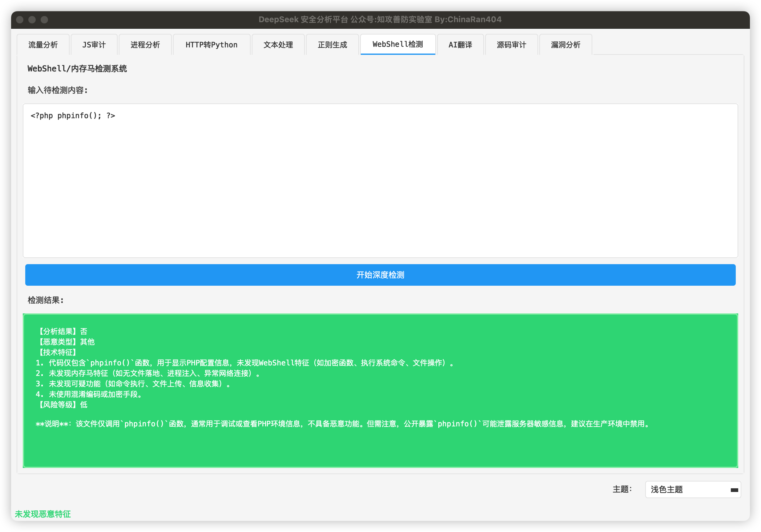The image size is (761, 532).
Task: Open the AI翻译 tab
Action: point(460,45)
